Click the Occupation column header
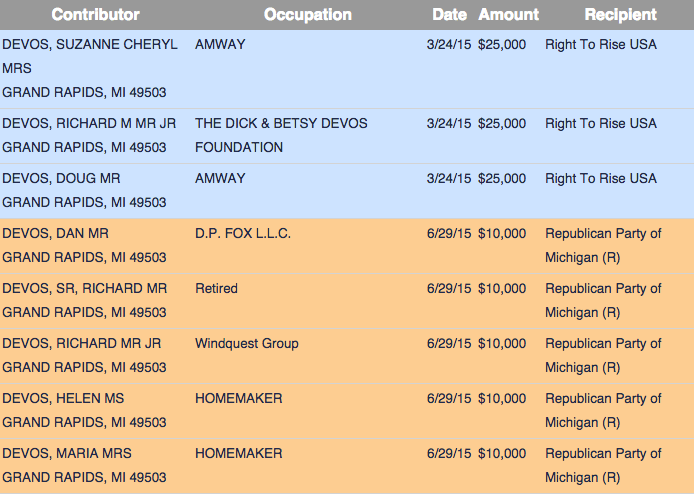This screenshot has width=694, height=494. pos(307,15)
